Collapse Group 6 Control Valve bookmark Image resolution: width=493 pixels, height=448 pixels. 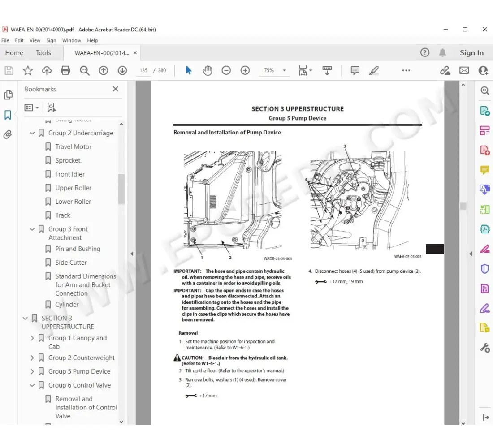tap(32, 385)
